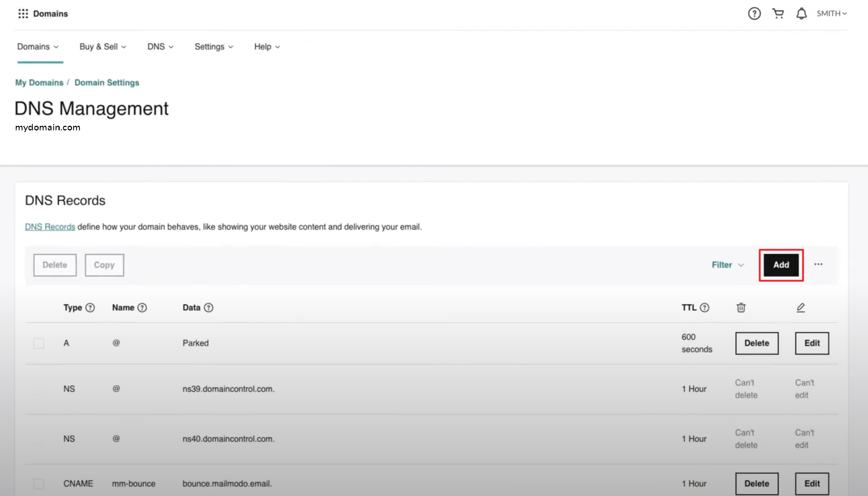
Task: Open the Settings menu in navigation
Action: tap(214, 47)
